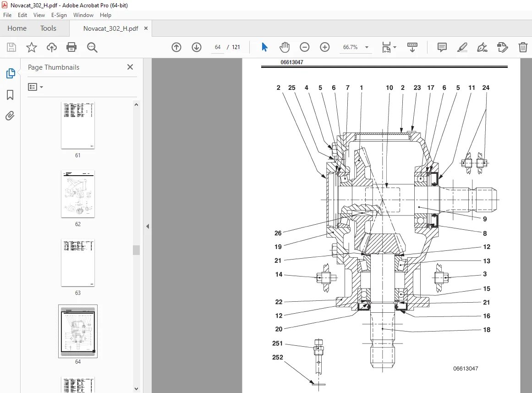Image resolution: width=532 pixels, height=393 pixels.
Task: Click the Page Thumbnails panel title
Action: 54,67
